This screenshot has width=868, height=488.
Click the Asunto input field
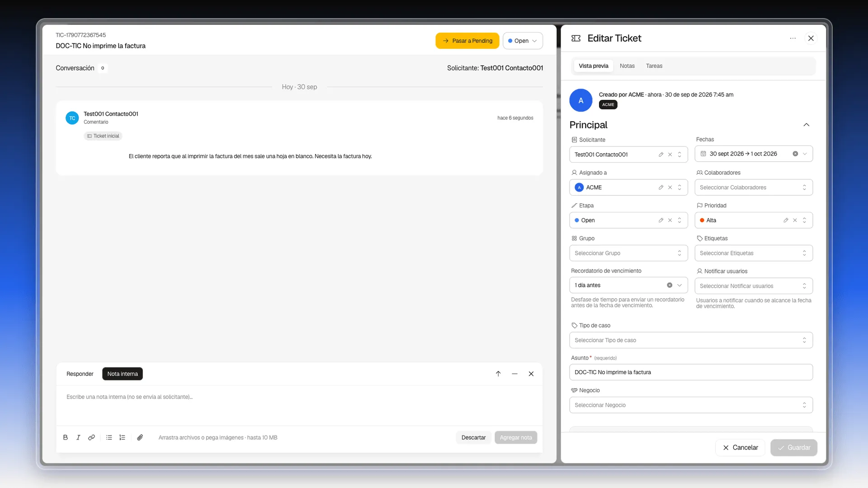pyautogui.click(x=691, y=372)
